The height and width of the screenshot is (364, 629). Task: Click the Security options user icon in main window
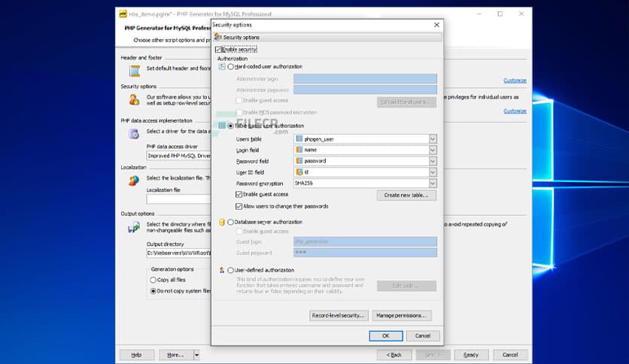[x=134, y=99]
